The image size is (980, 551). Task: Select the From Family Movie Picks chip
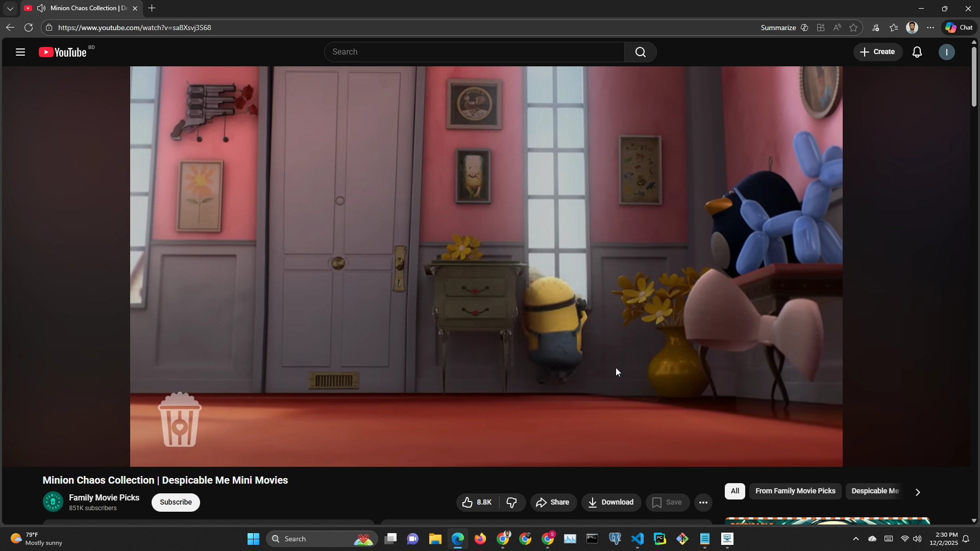coord(795,491)
